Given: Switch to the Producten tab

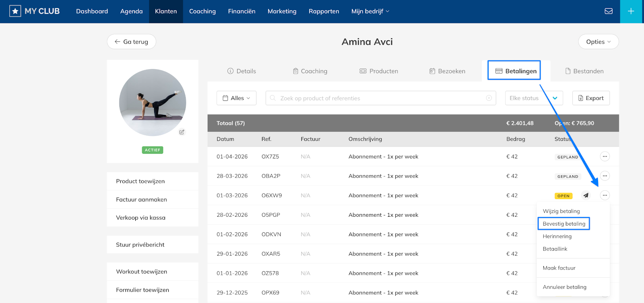Looking at the screenshot, I should (379, 71).
